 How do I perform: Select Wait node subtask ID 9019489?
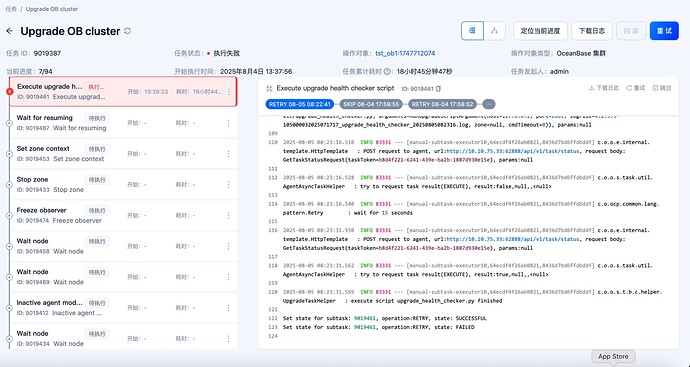[123, 277]
